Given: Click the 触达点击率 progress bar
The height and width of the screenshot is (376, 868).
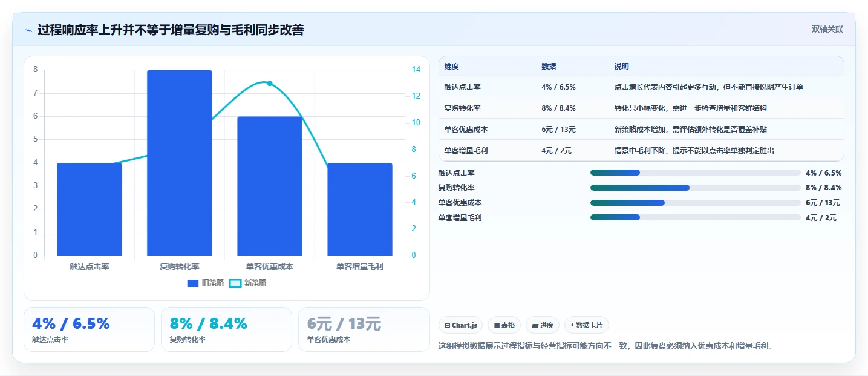Looking at the screenshot, I should coord(696,173).
